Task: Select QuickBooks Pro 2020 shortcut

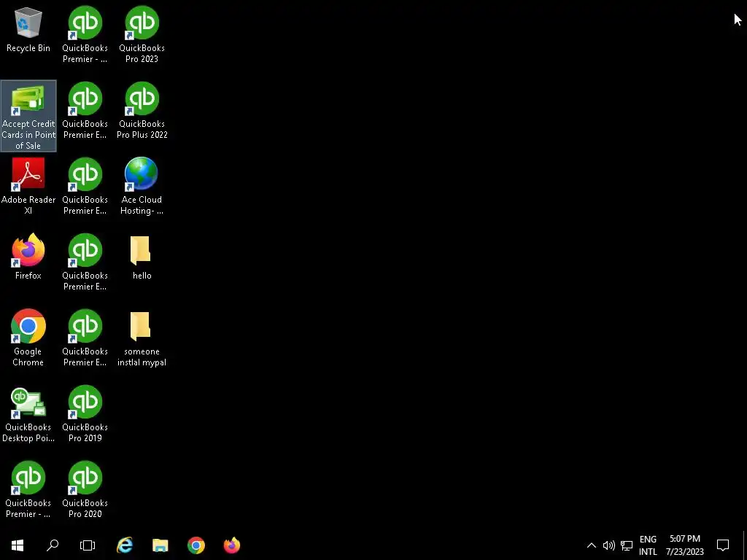Action: (85, 489)
